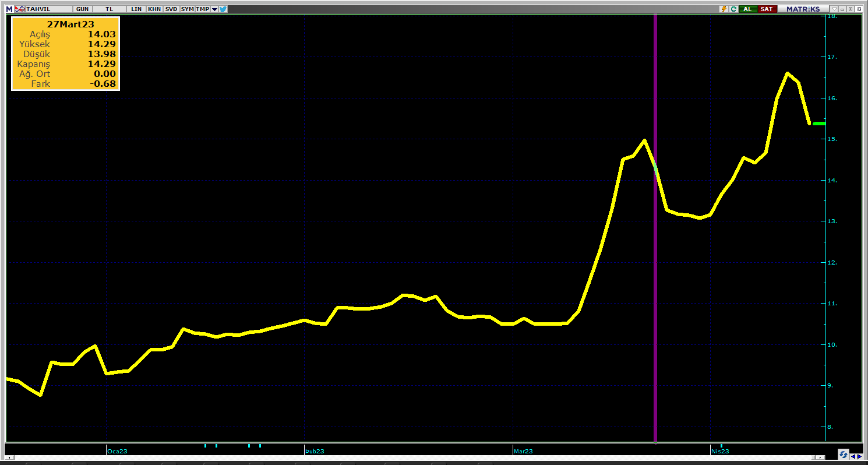
Task: Click the TAHVIL symbol field
Action: click(49, 9)
